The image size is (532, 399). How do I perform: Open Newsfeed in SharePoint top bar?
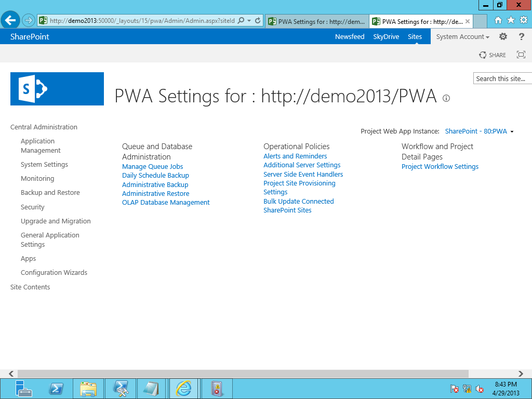pos(350,37)
